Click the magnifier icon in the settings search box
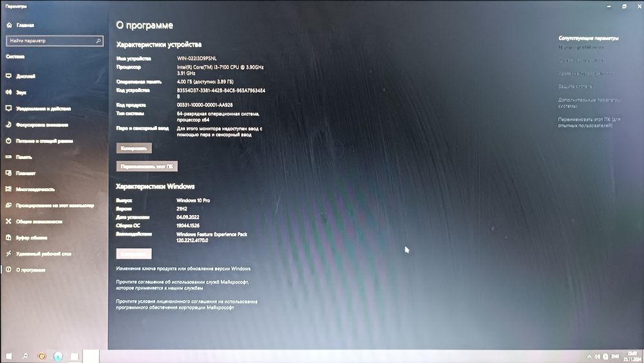 (x=98, y=41)
